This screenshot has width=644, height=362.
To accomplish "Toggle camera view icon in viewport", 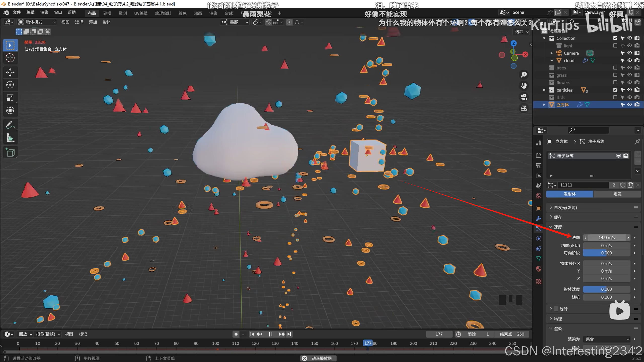I will coord(524,97).
